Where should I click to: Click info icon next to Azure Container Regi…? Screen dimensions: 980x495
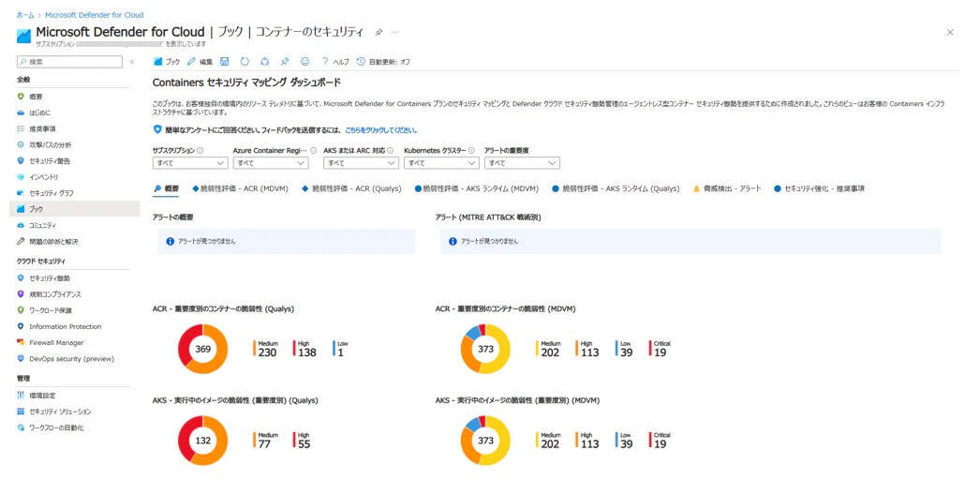[314, 151]
